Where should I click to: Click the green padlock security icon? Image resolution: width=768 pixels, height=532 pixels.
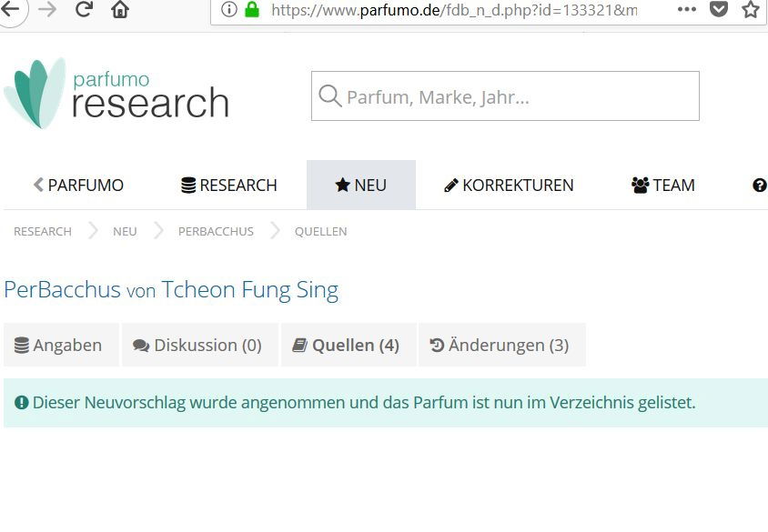click(252, 9)
